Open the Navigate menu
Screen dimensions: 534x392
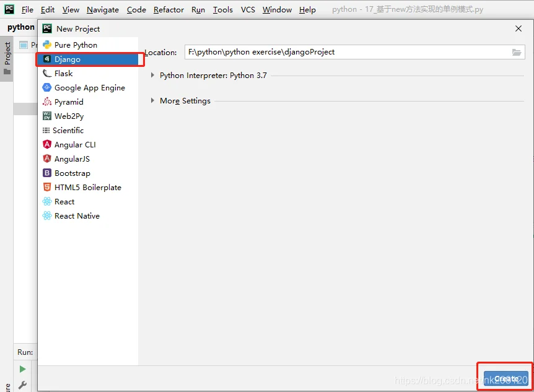103,10
